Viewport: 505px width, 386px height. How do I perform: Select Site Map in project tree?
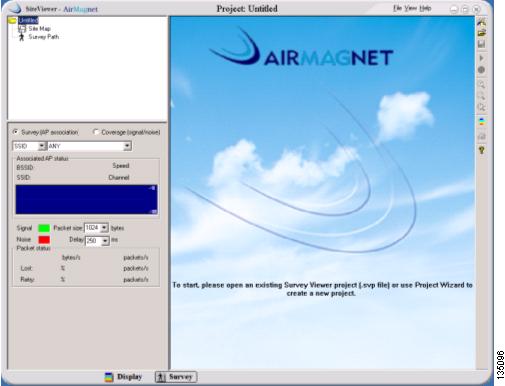point(39,29)
